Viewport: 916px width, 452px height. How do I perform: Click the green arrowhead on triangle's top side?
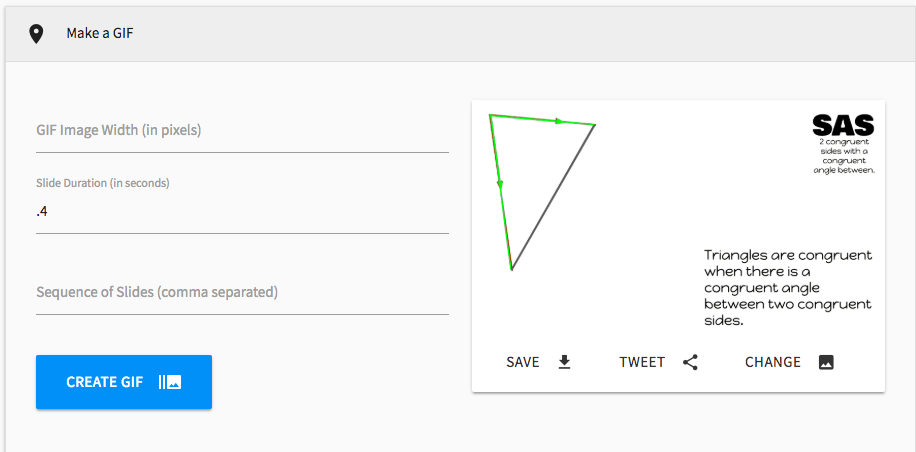coord(560,121)
